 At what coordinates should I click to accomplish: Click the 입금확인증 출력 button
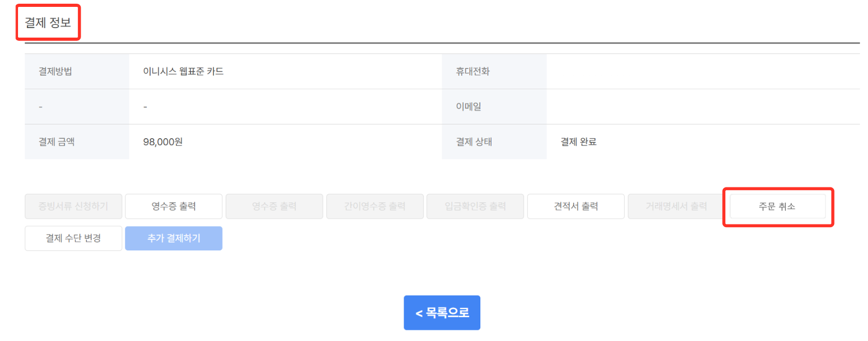click(475, 207)
